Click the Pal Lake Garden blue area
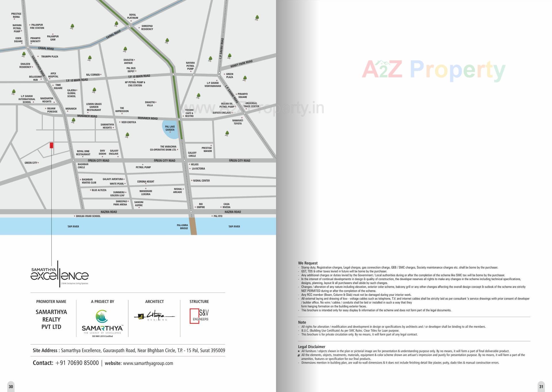The width and height of the screenshot is (552, 392). pos(170,128)
